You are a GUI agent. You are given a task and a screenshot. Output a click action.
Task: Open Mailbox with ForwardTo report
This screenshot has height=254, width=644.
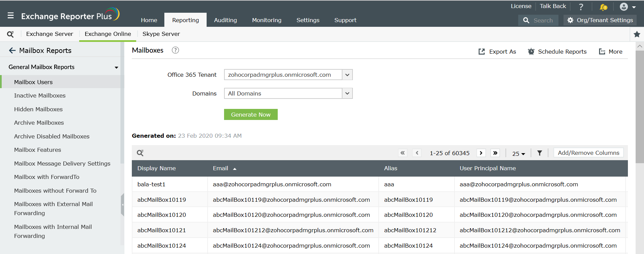47,177
